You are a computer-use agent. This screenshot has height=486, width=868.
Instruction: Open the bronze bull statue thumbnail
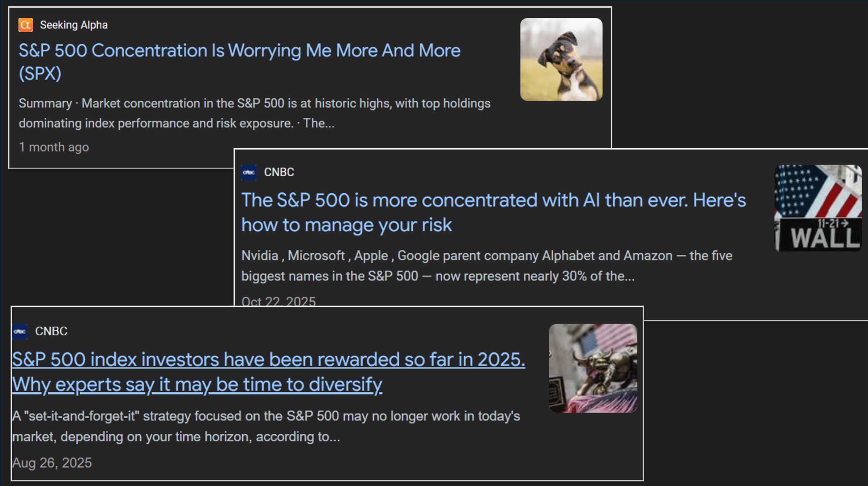click(593, 368)
